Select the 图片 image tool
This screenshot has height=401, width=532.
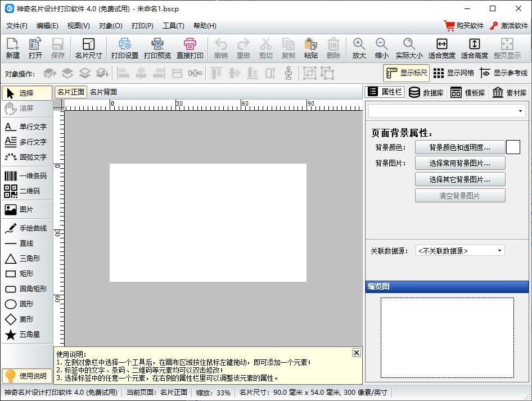click(27, 210)
